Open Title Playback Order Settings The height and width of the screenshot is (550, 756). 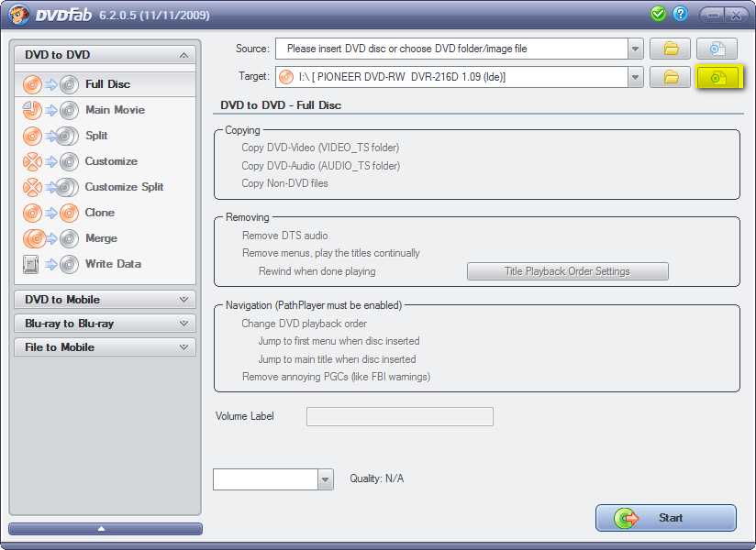pos(568,271)
